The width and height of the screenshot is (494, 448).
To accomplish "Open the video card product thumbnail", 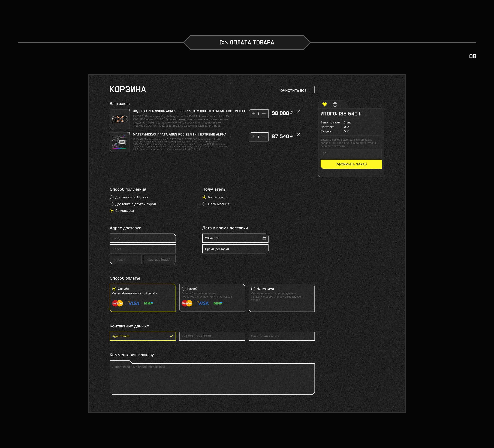I will (x=120, y=119).
